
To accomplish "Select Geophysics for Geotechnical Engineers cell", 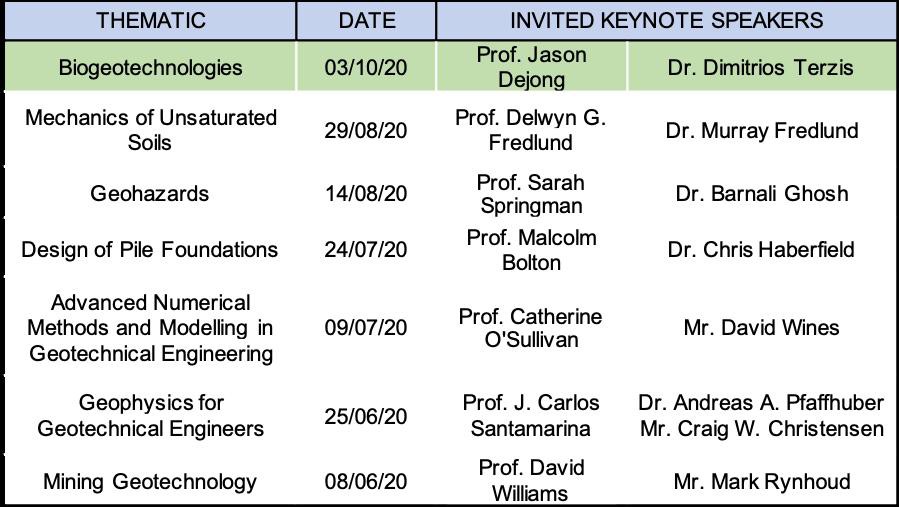I will 150,415.
